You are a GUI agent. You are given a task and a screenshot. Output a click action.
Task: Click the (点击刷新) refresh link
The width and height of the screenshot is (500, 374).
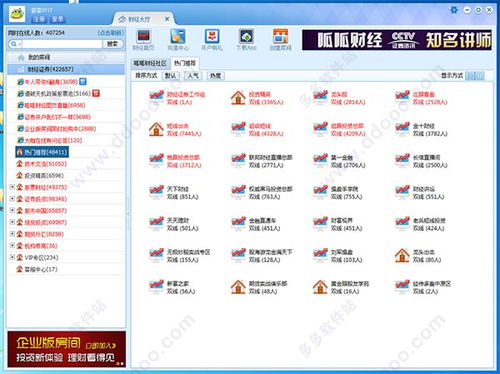tap(110, 33)
